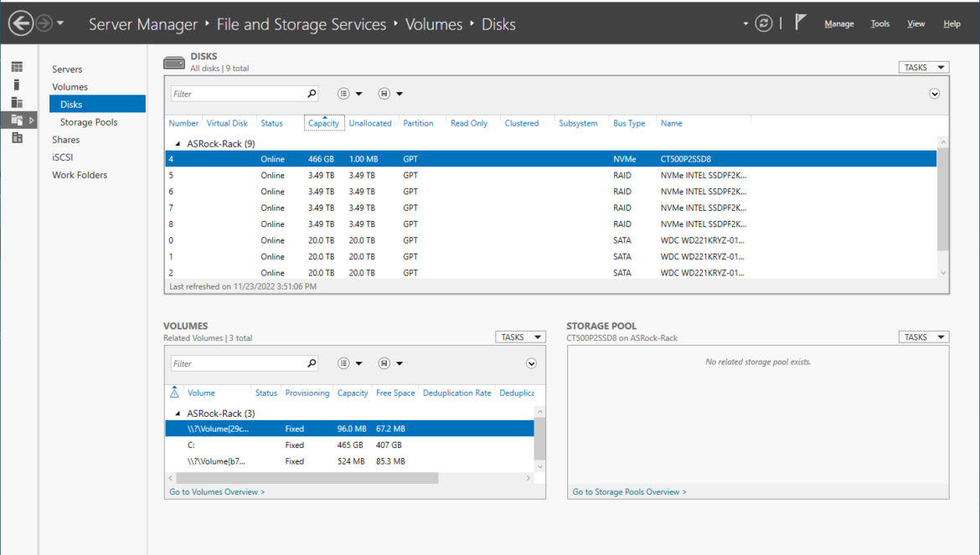Refresh Server Manager with the refresh icon
The image size is (980, 555).
tap(763, 23)
